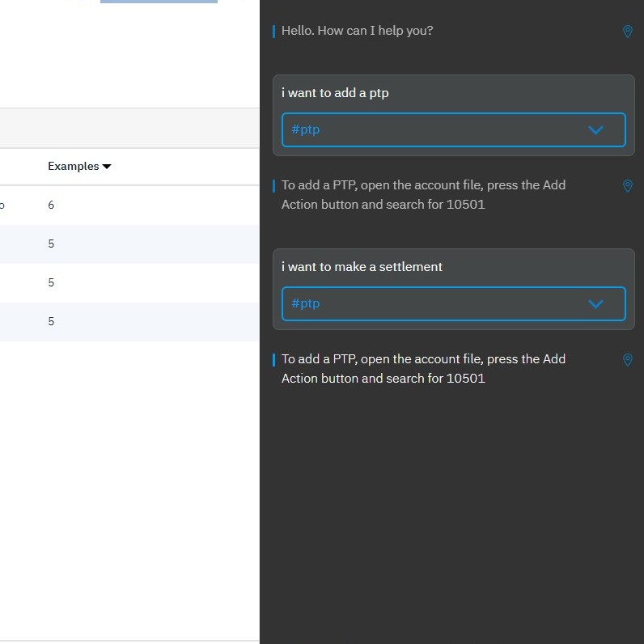Click the gray header bar above the table
Screen dimensions: 644x644
point(129,128)
